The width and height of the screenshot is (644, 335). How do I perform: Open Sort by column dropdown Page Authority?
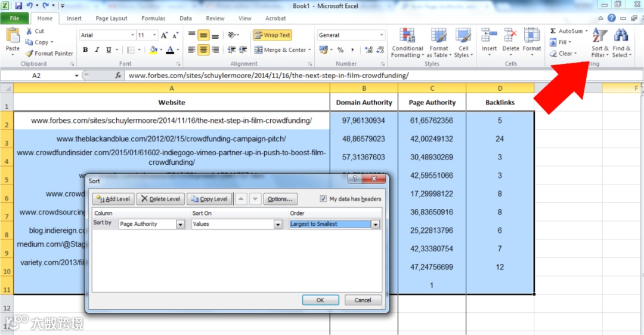pos(180,225)
